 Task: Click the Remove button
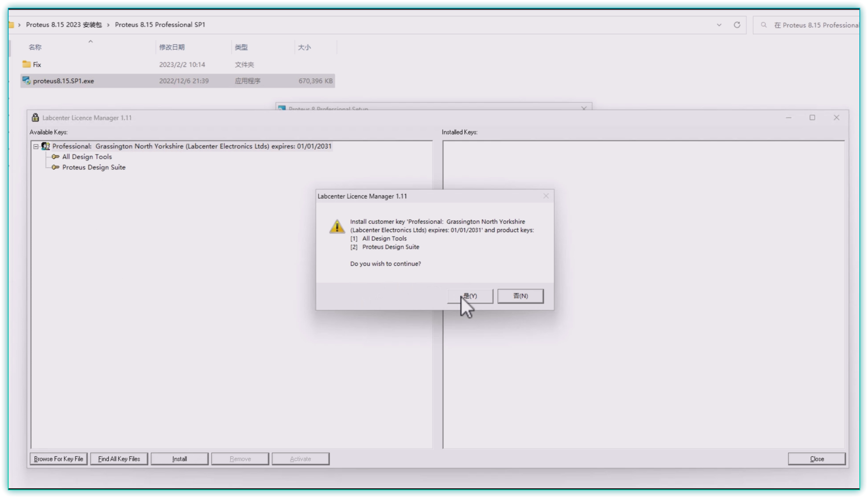click(x=240, y=459)
